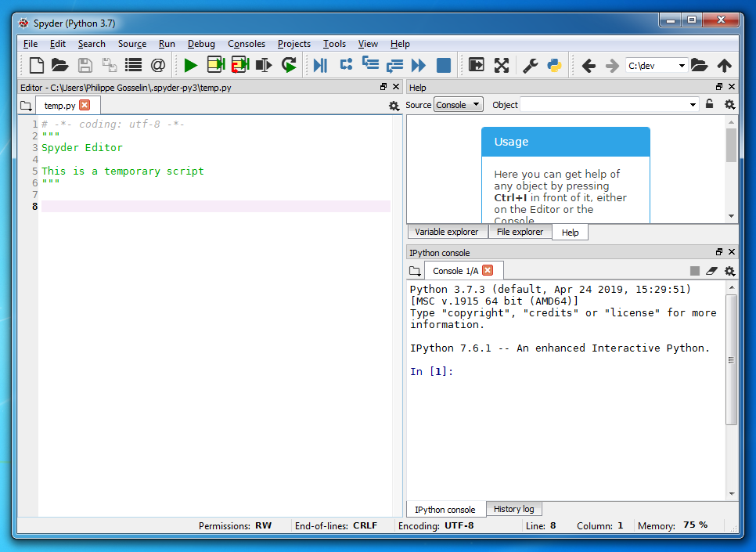Open the Source Console dropdown in Help
This screenshot has width=756, height=552.
(459, 105)
